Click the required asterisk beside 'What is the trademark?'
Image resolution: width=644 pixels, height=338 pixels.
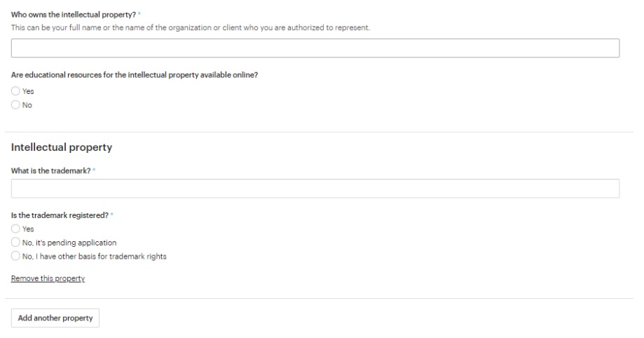94,170
